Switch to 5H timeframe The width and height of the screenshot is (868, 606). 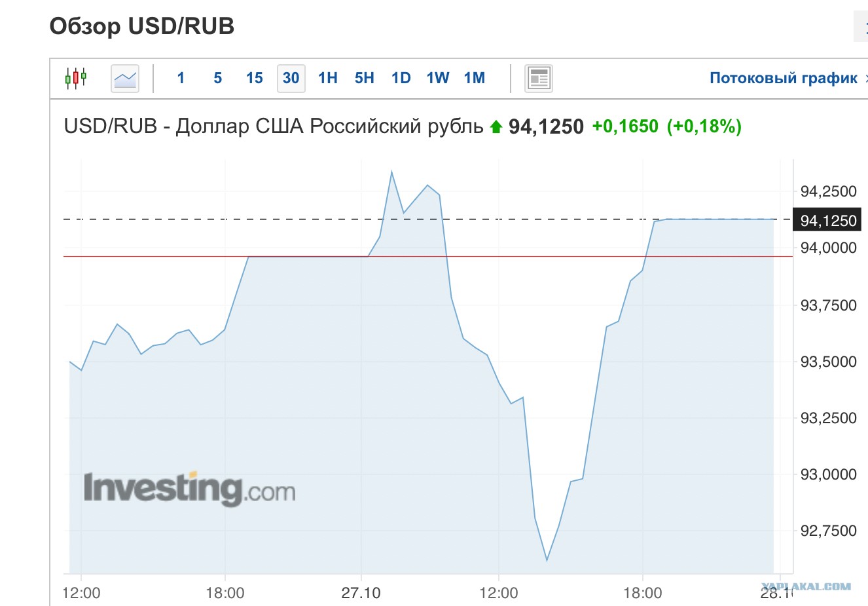tap(365, 79)
